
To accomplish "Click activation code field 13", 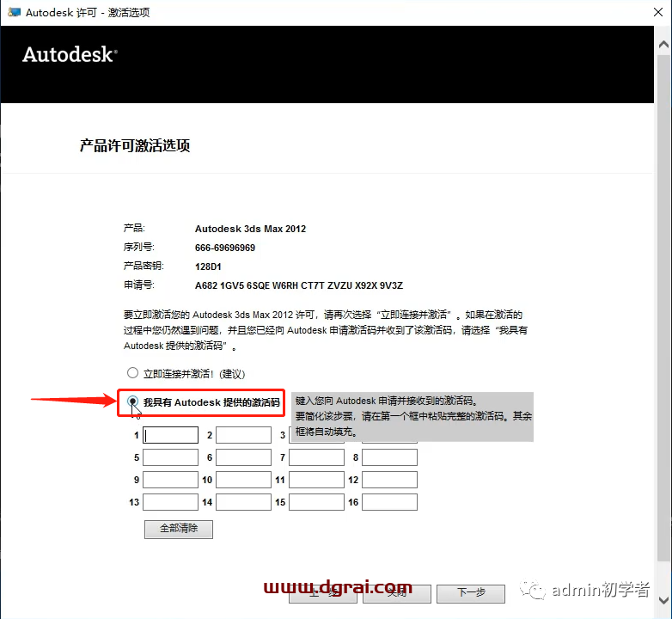I will [x=170, y=502].
